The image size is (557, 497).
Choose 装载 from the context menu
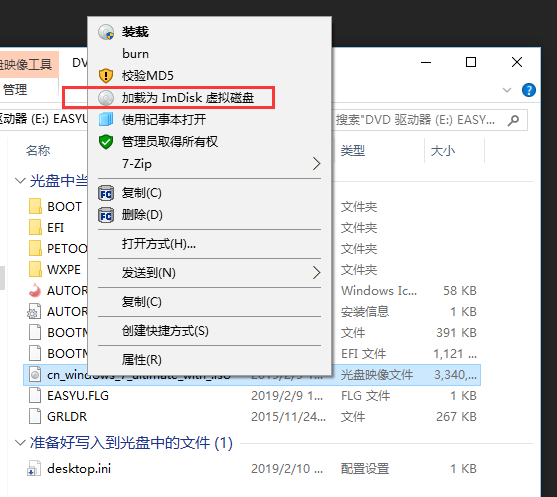(210, 32)
